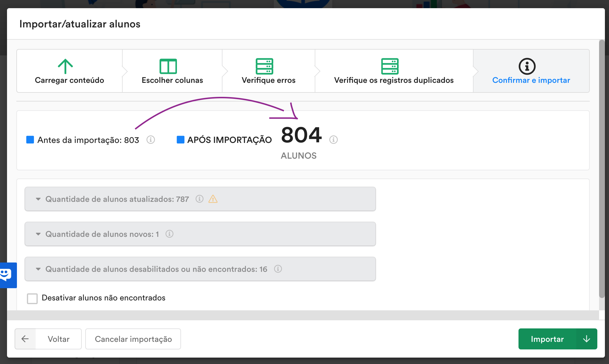Click the info icon beside the 804 count
Image resolution: width=609 pixels, height=364 pixels.
333,140
